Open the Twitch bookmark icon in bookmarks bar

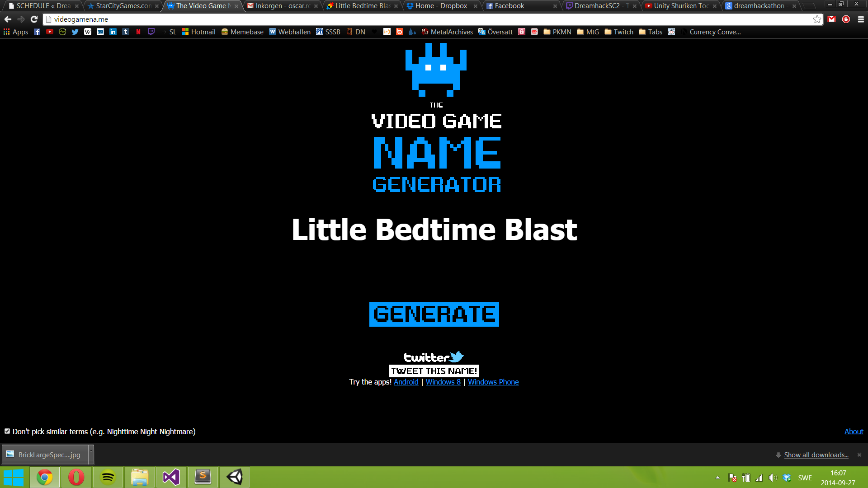151,32
